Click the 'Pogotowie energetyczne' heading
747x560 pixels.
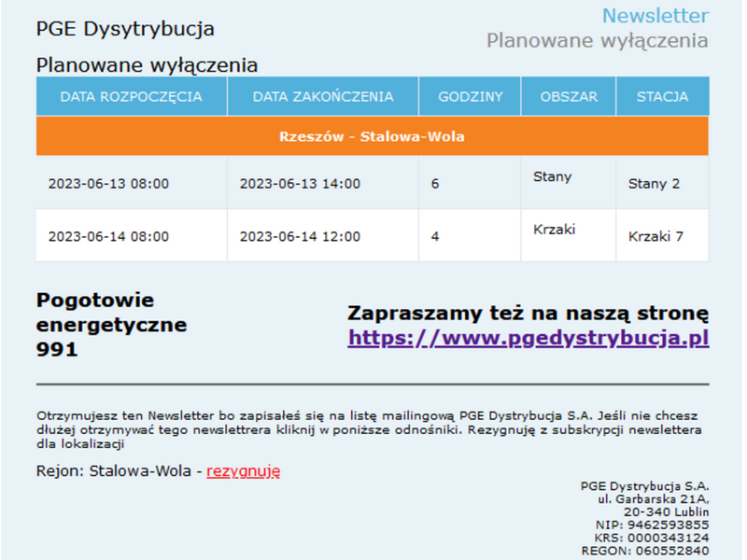coord(111,313)
